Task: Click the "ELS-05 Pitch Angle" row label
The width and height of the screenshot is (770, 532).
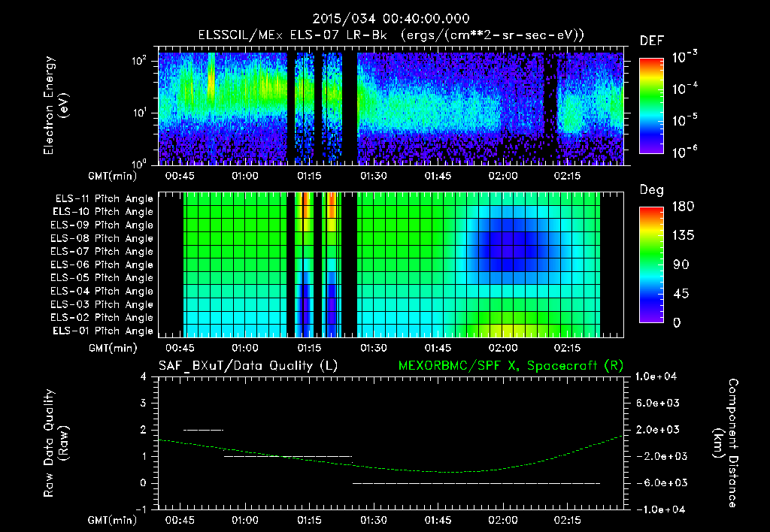Action: (102, 278)
